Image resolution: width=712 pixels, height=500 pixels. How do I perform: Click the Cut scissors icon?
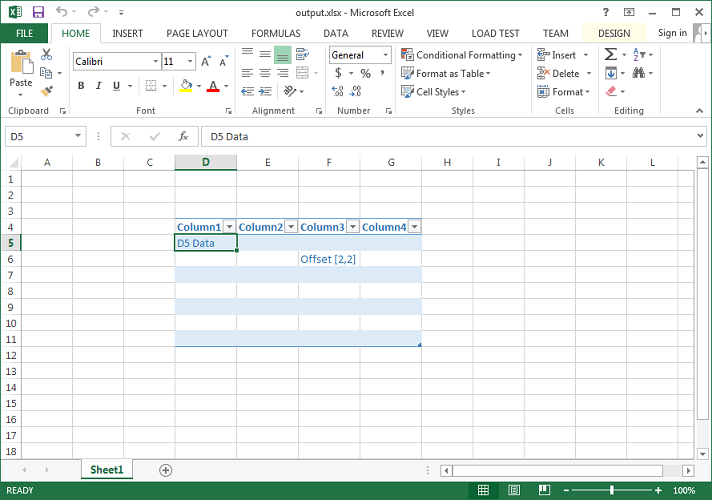pyautogui.click(x=46, y=54)
